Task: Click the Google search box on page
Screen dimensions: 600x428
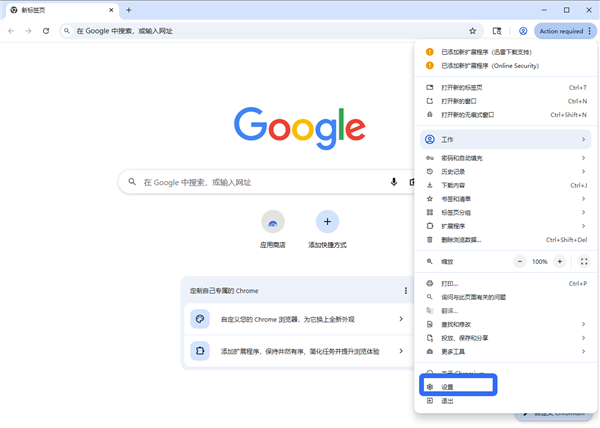Action: (266, 182)
